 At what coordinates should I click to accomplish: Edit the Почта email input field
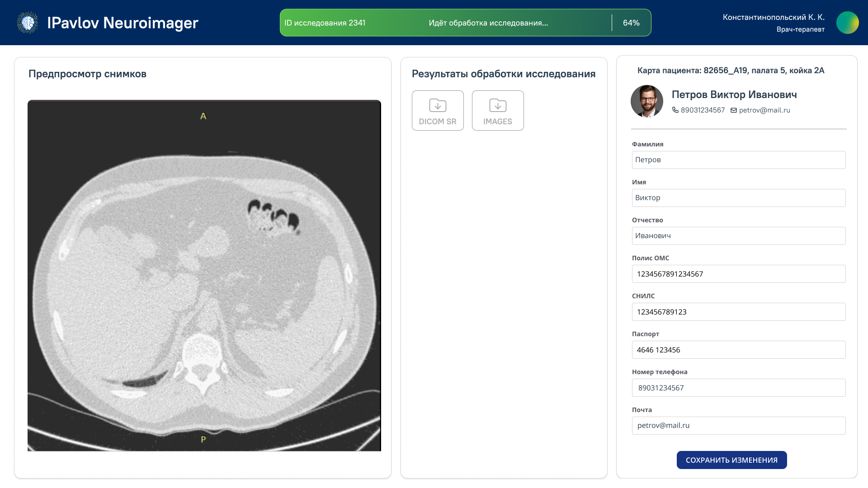pyautogui.click(x=739, y=426)
